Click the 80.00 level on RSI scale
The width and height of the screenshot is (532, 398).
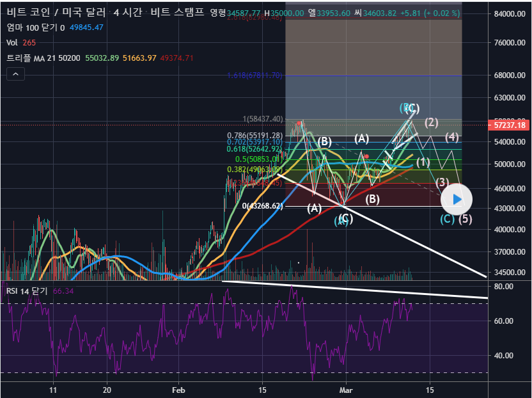(504, 287)
